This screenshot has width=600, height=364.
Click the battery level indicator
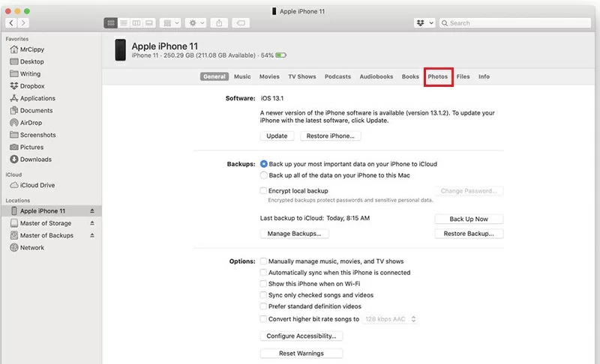(280, 55)
